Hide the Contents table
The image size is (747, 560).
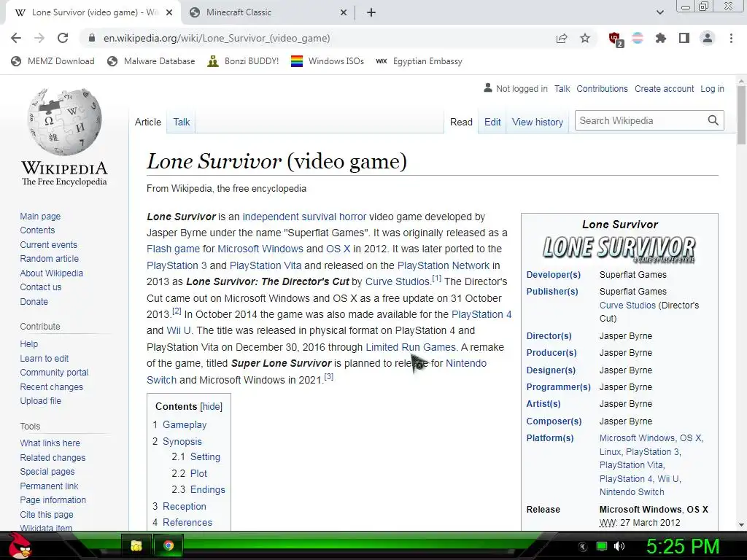(211, 407)
